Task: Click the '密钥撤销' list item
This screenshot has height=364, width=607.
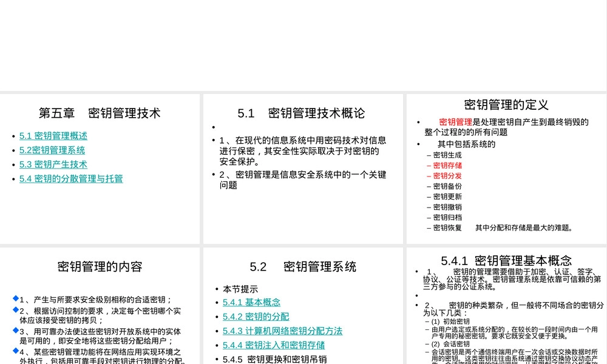Action: 447,207
